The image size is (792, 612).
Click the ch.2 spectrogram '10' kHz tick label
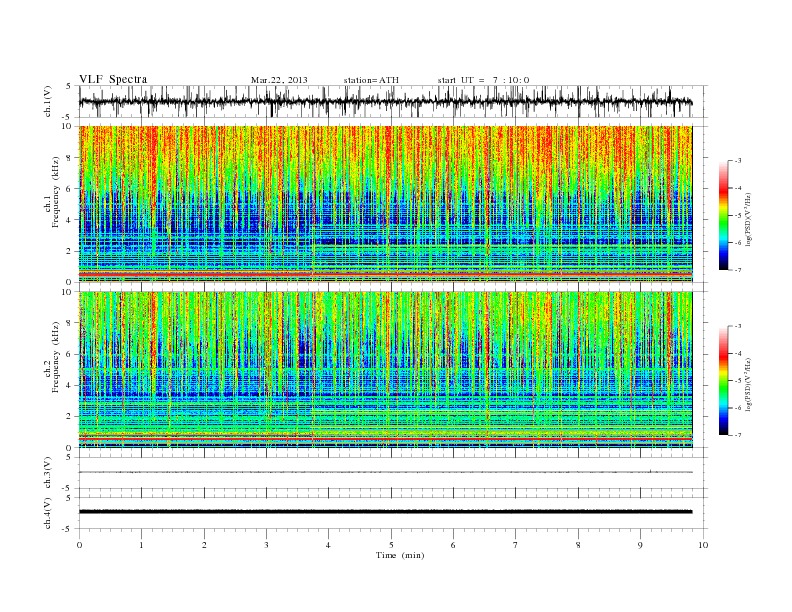tap(67, 292)
